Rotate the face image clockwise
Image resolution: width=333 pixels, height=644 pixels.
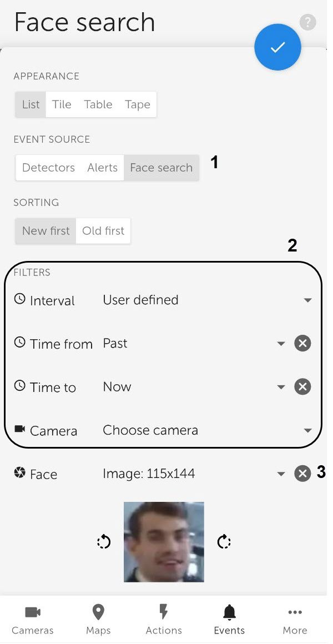click(224, 542)
